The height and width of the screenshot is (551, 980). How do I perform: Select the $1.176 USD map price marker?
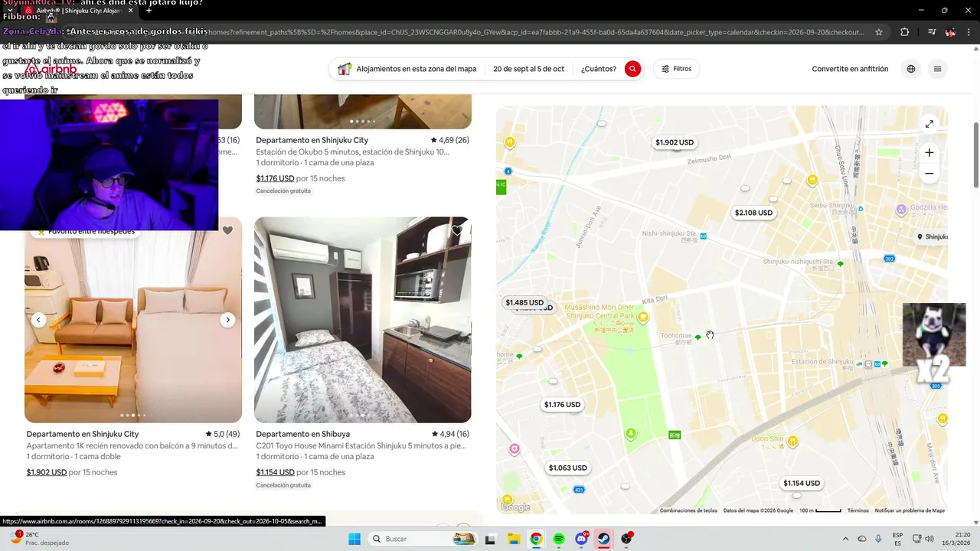click(562, 405)
